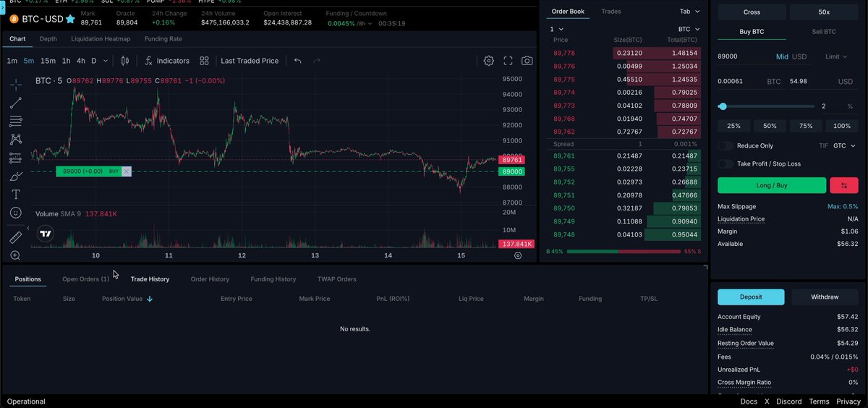This screenshot has width=868, height=408.
Task: Toggle fullscreen chart mode
Action: tap(508, 61)
